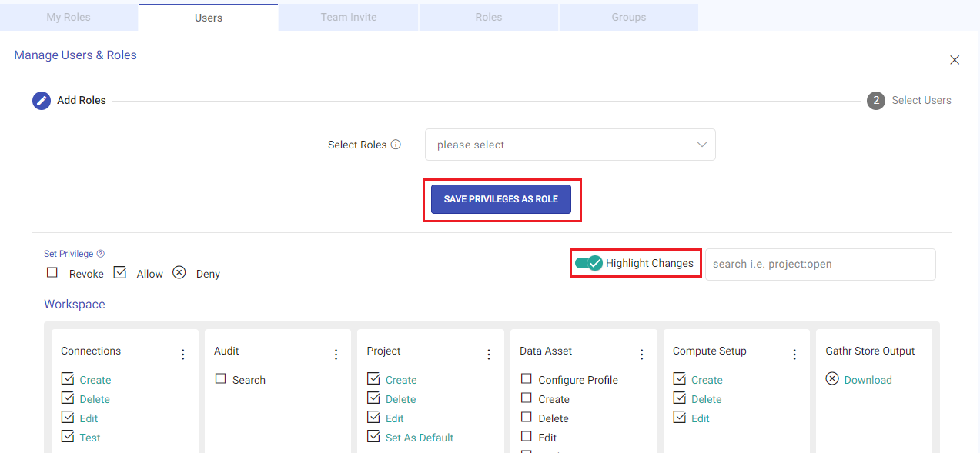Switch to the Groups tab
980x453 pixels.
click(628, 17)
